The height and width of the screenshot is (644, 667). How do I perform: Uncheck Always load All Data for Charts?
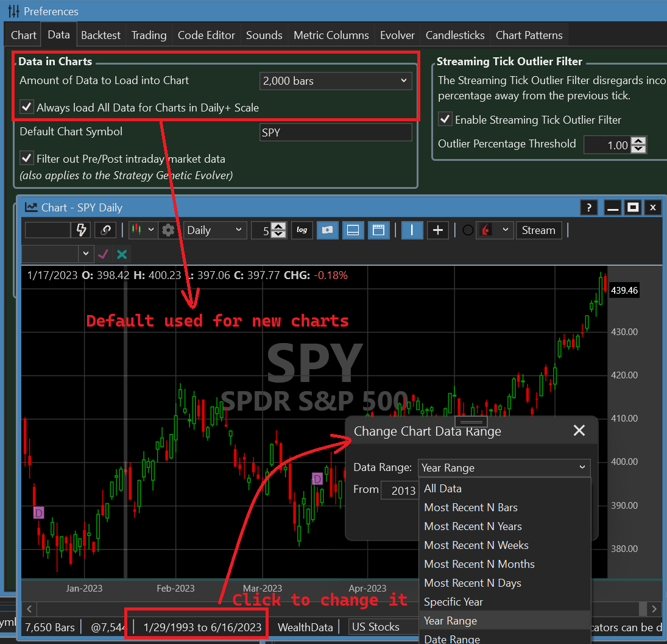click(27, 108)
